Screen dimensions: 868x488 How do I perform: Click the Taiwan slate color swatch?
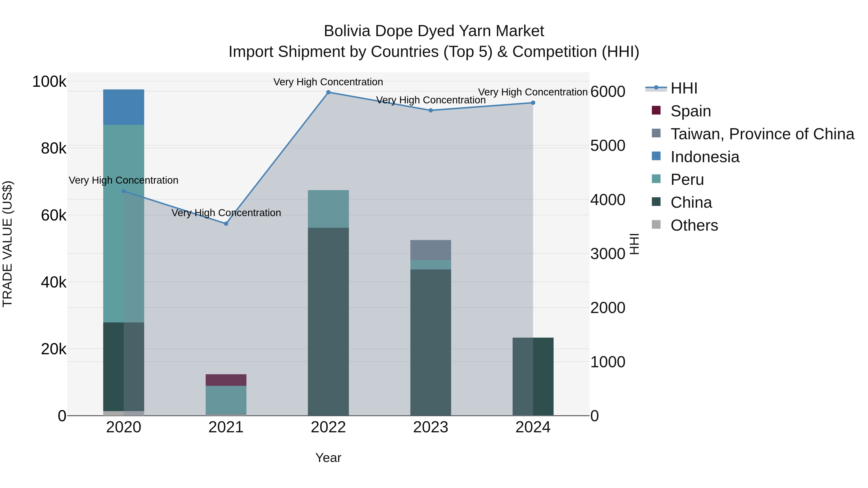pyautogui.click(x=656, y=133)
